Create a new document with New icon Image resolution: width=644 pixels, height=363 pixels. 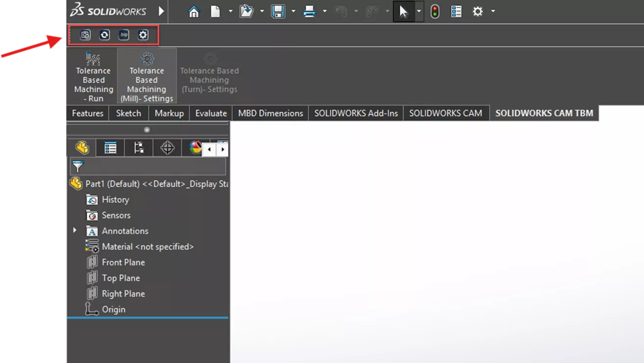coord(215,11)
